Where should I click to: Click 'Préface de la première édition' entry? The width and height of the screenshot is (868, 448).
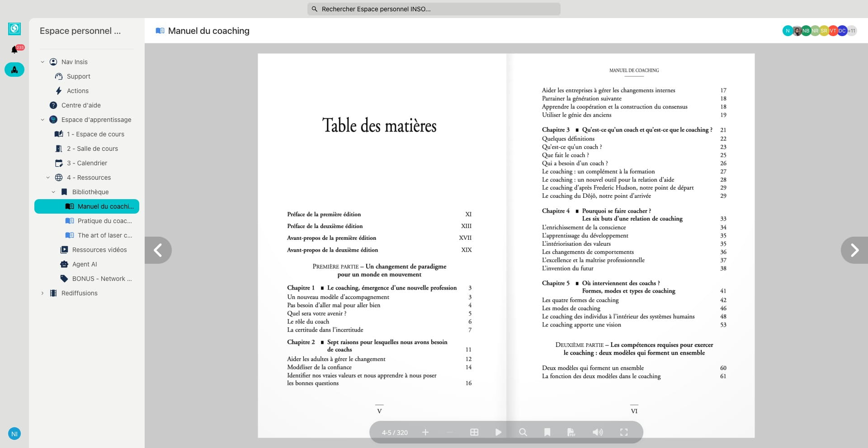pyautogui.click(x=324, y=214)
